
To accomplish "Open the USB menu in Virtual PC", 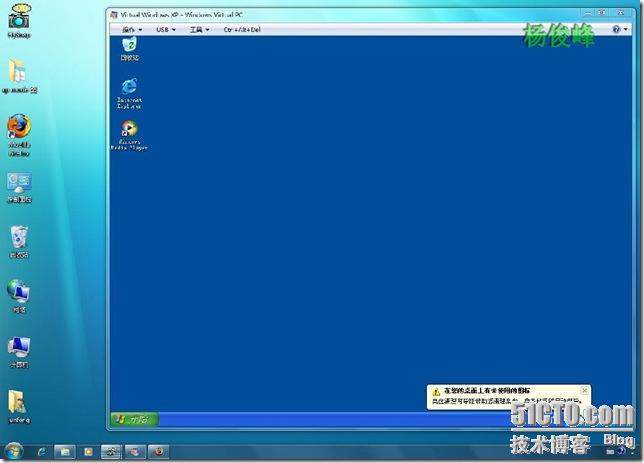I will pyautogui.click(x=166, y=30).
